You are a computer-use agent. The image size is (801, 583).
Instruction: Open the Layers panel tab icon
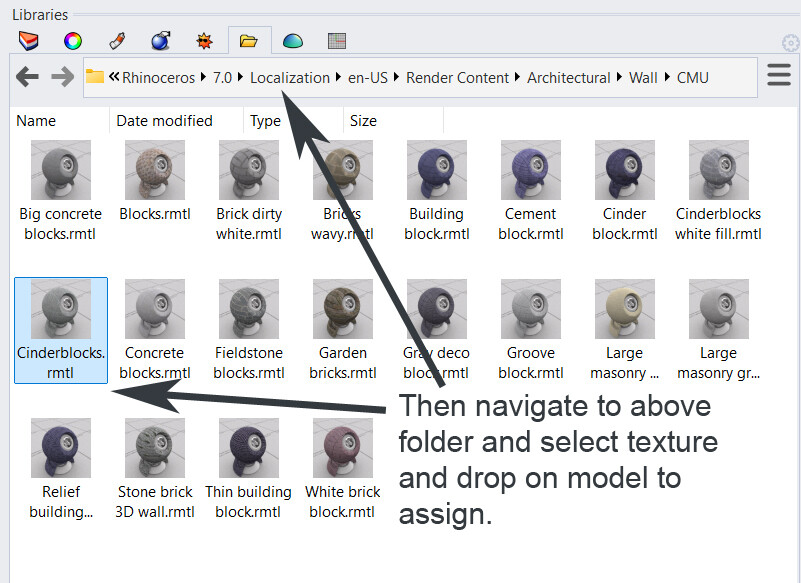coord(29,41)
